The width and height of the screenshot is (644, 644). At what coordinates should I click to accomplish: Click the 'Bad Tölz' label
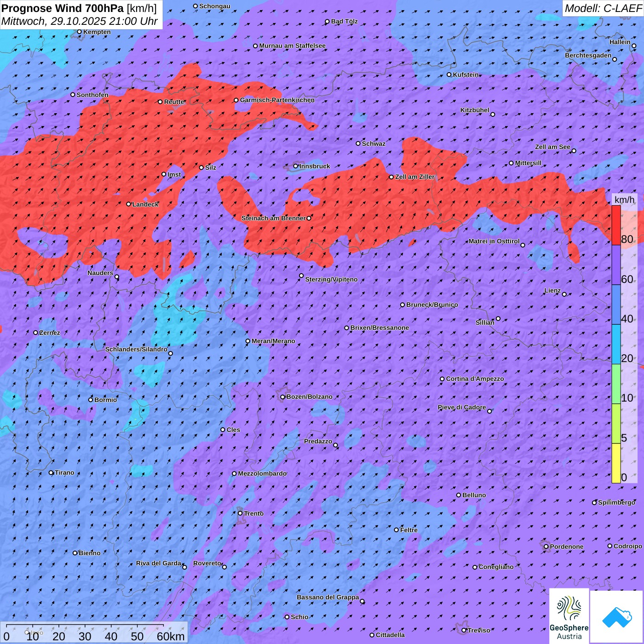344,21
